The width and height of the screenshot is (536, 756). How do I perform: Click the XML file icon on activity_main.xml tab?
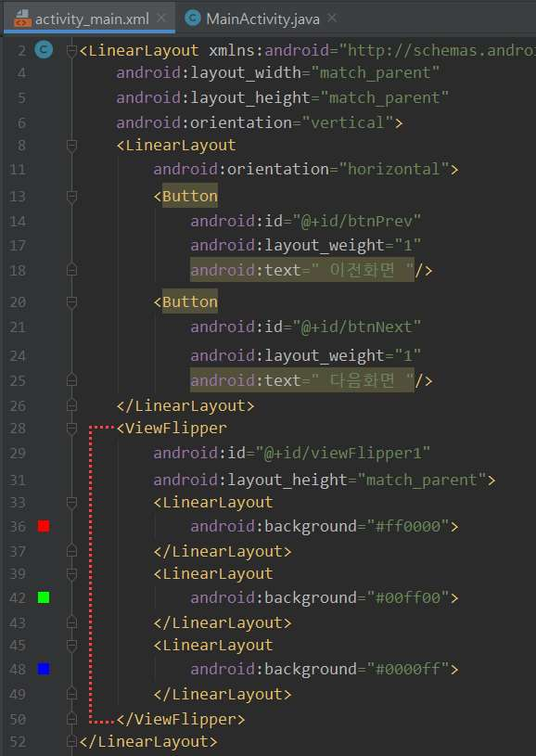pyautogui.click(x=22, y=19)
